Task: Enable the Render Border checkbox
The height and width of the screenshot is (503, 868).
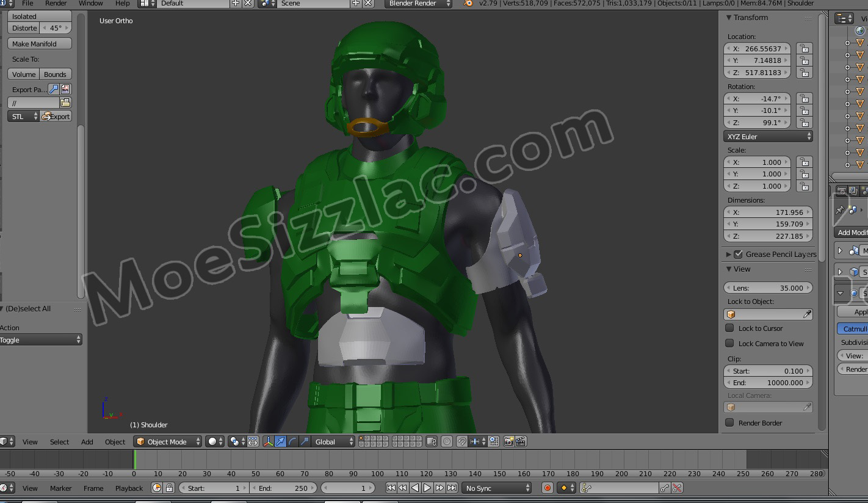Action: click(x=729, y=422)
